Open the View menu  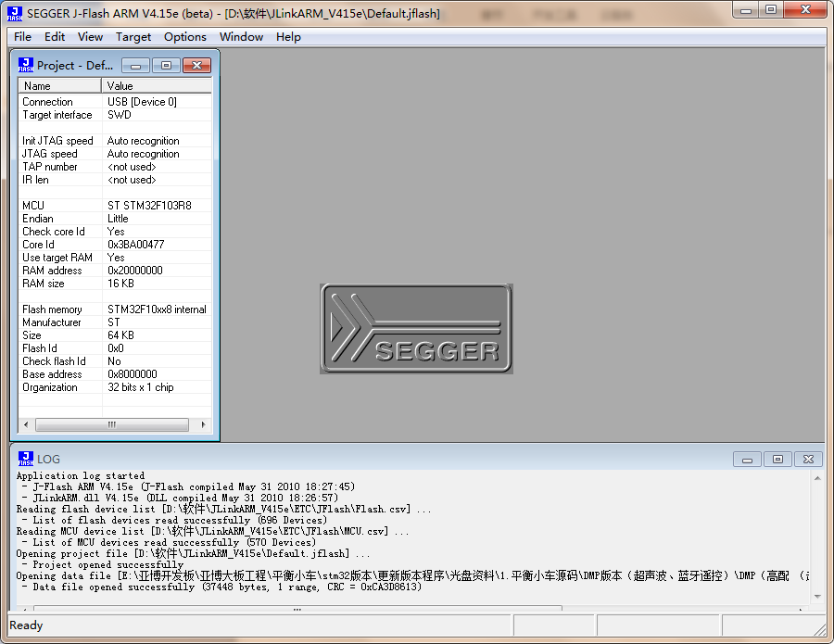pyautogui.click(x=90, y=37)
